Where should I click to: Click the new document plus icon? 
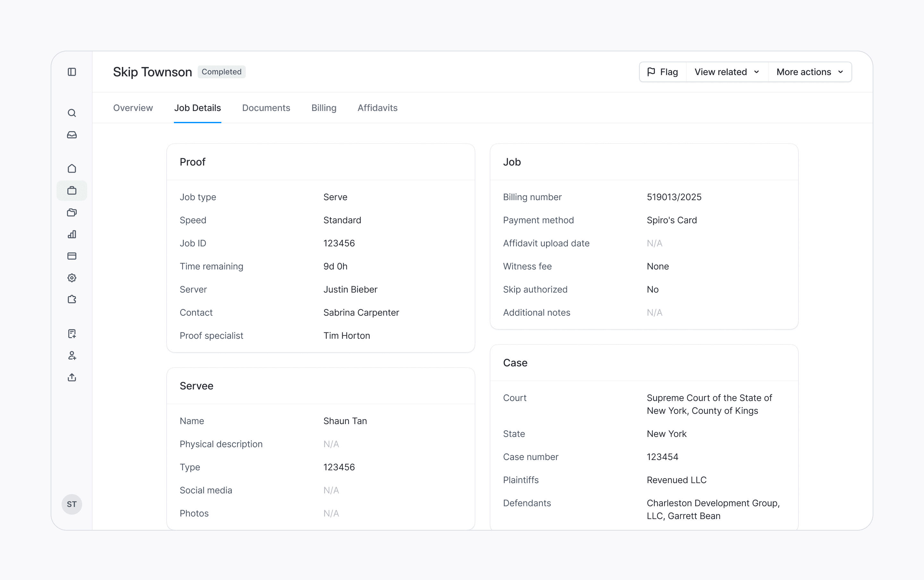pos(72,333)
